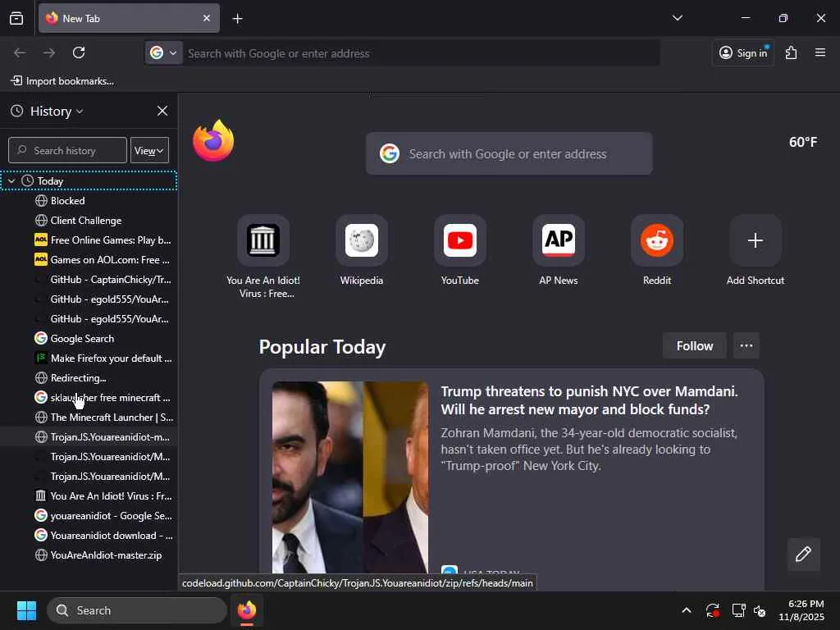Follow the Popular Today section
Image resolution: width=840 pixels, height=630 pixels.
(694, 346)
